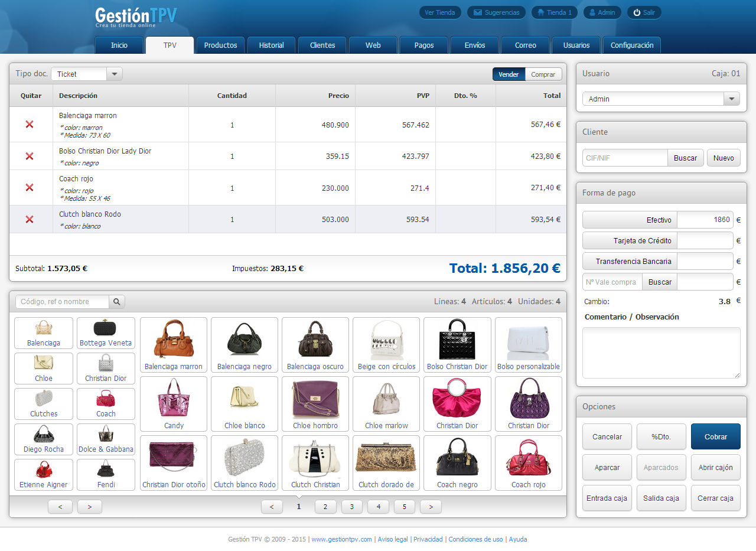
Task: Click Ver Tienda in header
Action: tap(440, 12)
